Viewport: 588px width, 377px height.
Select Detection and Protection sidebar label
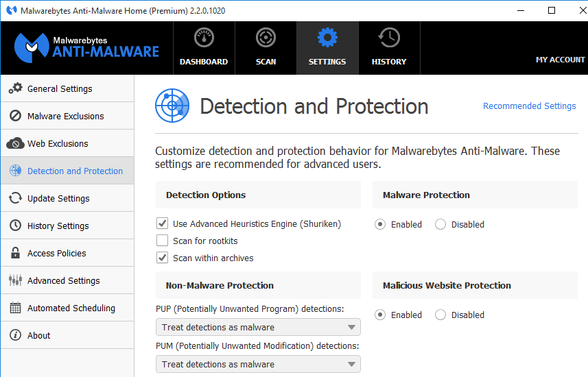coord(75,171)
